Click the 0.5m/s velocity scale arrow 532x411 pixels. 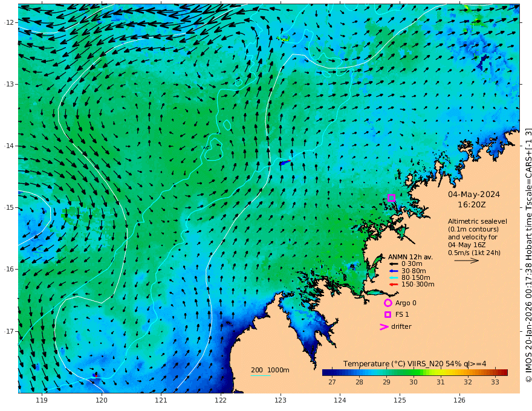[467, 261]
